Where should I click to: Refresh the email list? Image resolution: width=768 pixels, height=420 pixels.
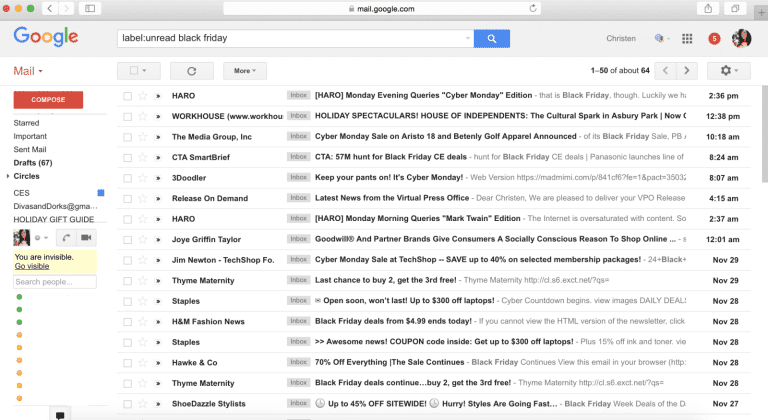click(191, 71)
